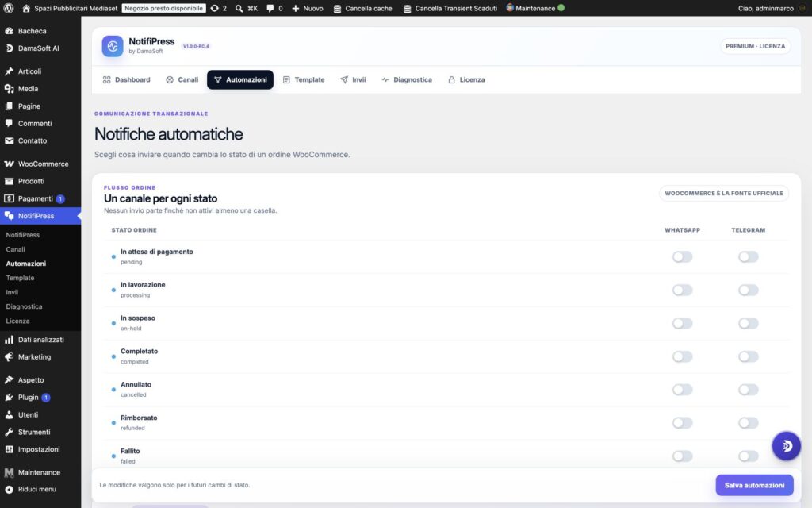Viewport: 812px width, 508px height.
Task: Open Impostazioni in sidebar
Action: point(40,449)
